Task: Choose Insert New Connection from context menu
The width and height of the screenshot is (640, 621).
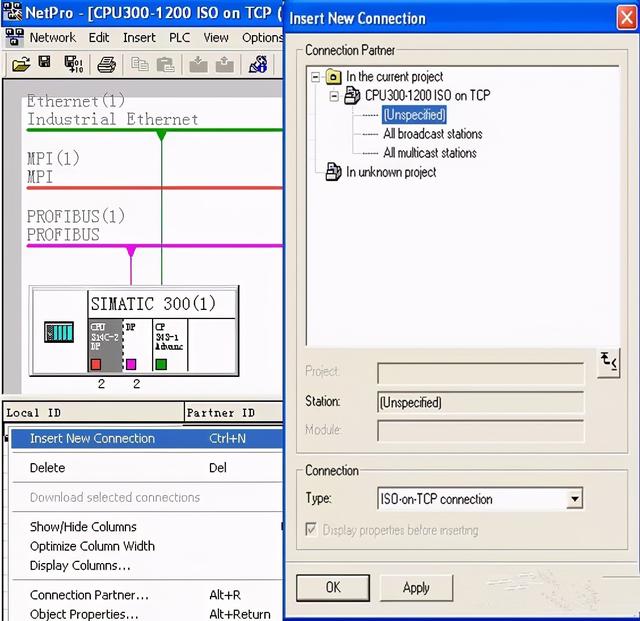Action: pos(92,438)
